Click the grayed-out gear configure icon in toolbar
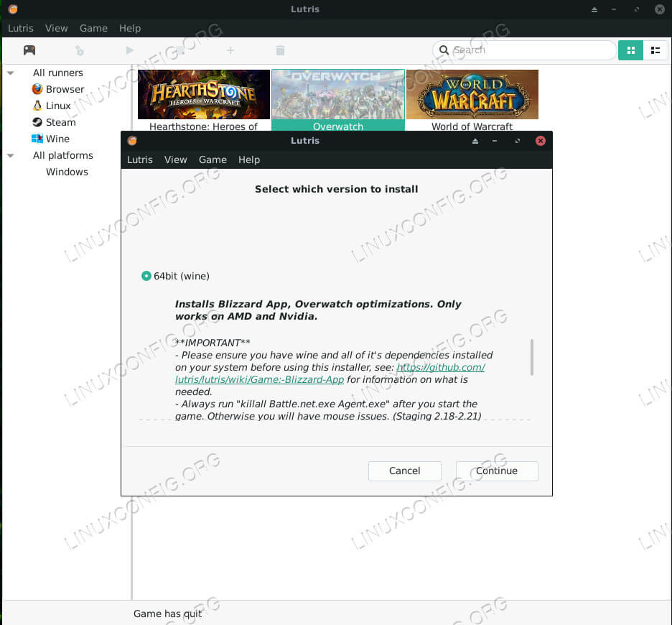 click(x=80, y=50)
